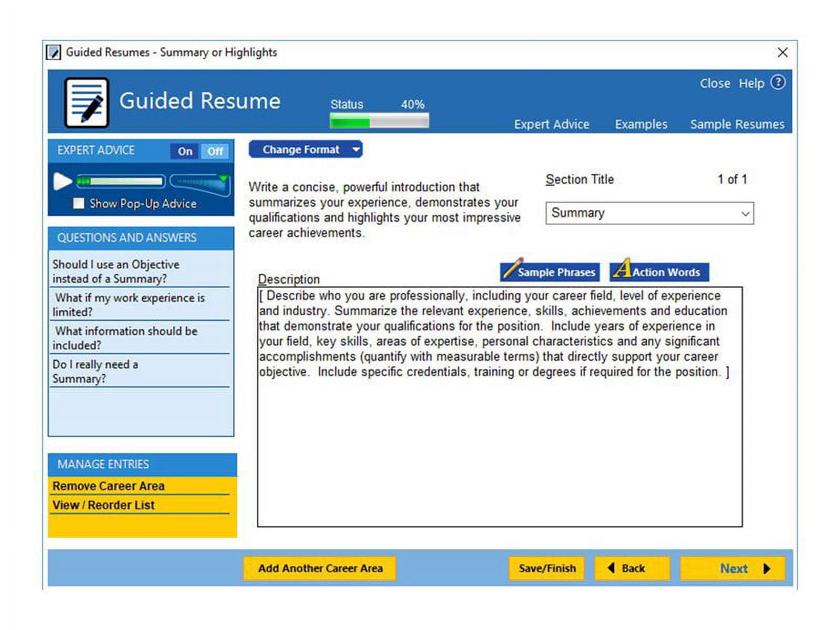Play the expert advice audio
840x630 pixels.
(62, 182)
